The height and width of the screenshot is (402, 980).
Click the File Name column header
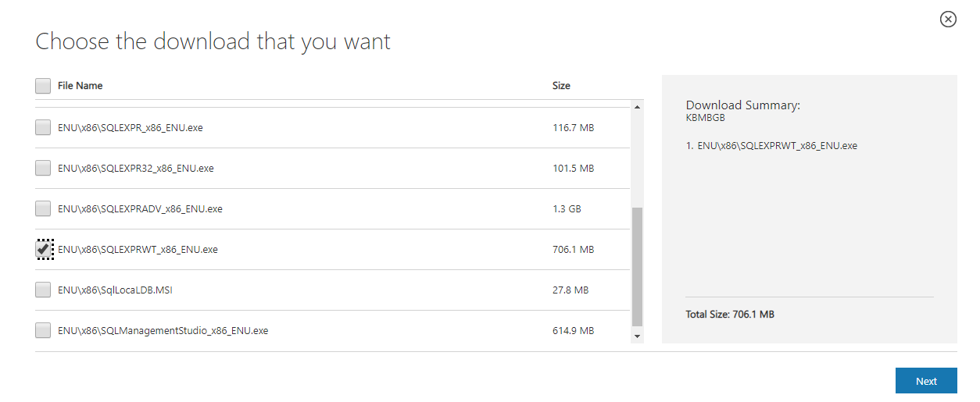coord(80,86)
